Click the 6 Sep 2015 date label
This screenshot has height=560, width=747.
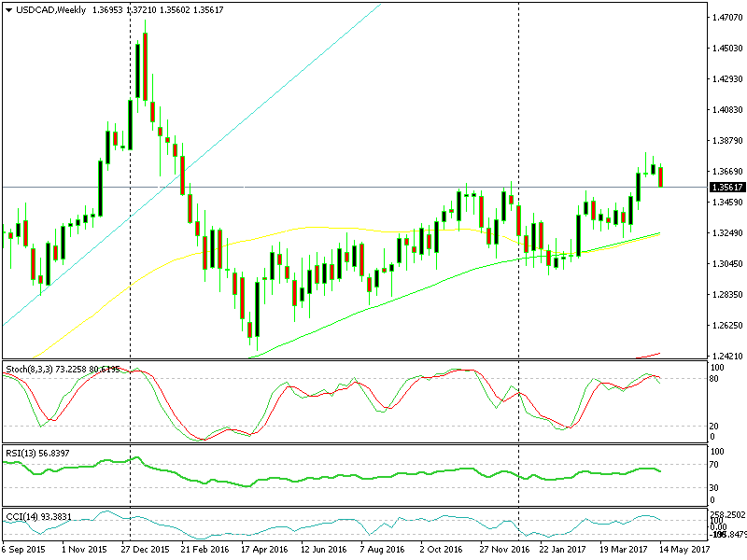[24, 549]
